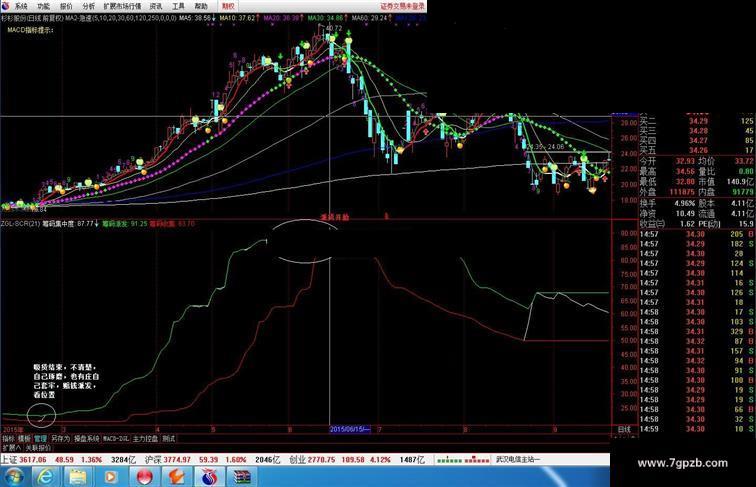Open the media player taskbar icon

pos(110,476)
